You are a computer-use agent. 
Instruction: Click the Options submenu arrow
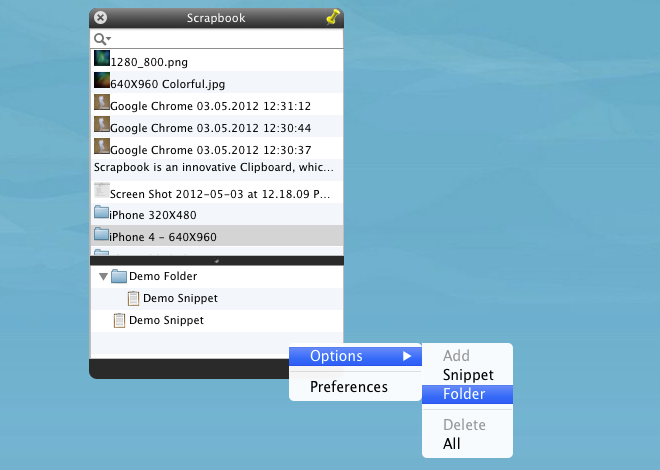407,356
